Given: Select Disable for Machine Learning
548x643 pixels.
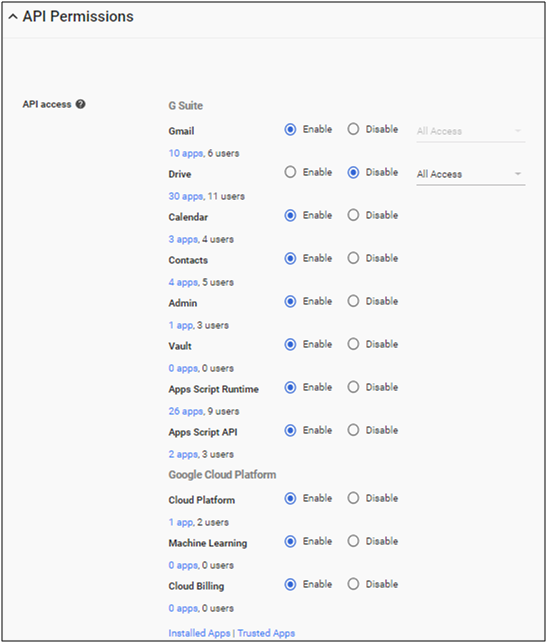Looking at the screenshot, I should [x=353, y=542].
